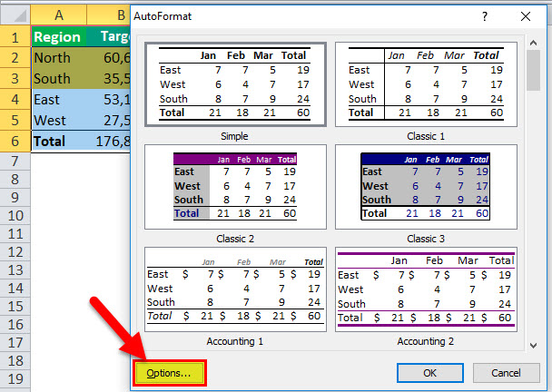
Task: Click the 176,8 total value cell
Action: (108, 142)
